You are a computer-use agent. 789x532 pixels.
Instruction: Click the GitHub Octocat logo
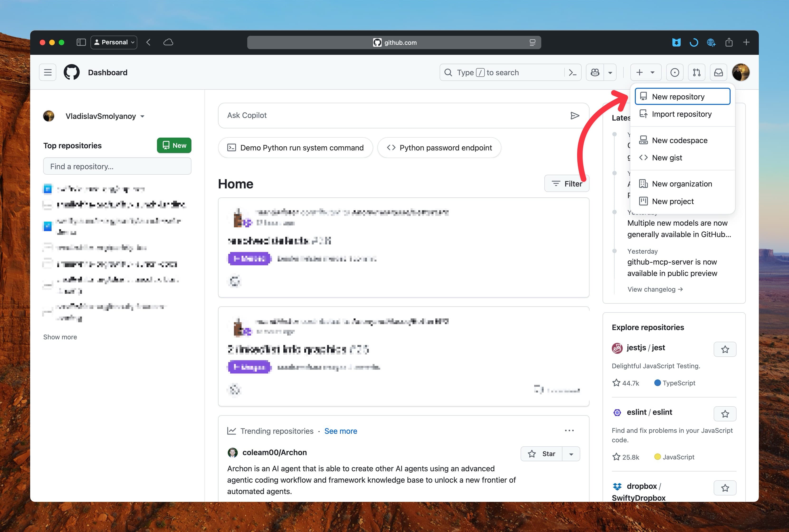(72, 72)
